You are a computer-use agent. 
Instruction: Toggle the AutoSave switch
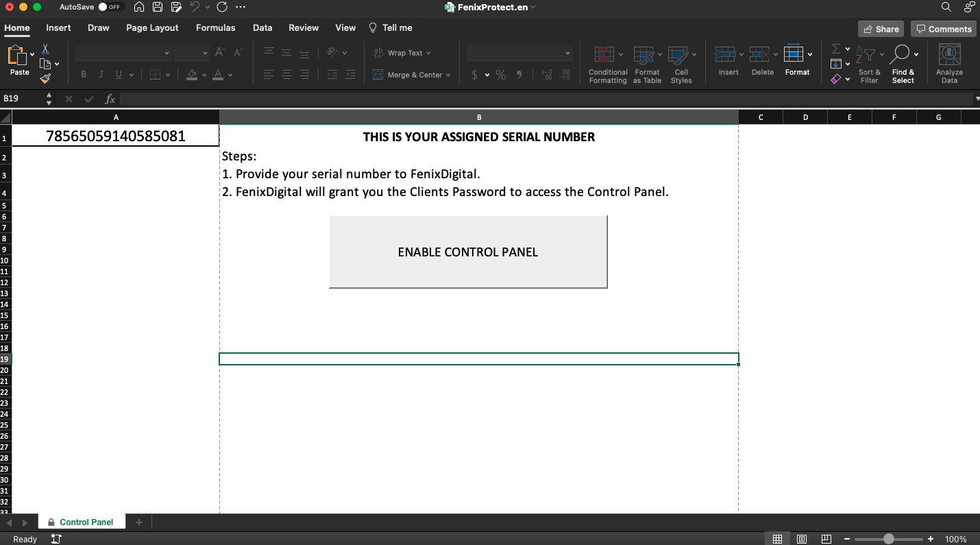point(110,7)
